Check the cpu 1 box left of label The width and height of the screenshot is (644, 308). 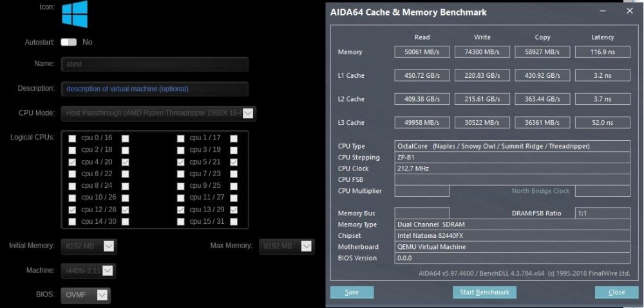(181, 139)
